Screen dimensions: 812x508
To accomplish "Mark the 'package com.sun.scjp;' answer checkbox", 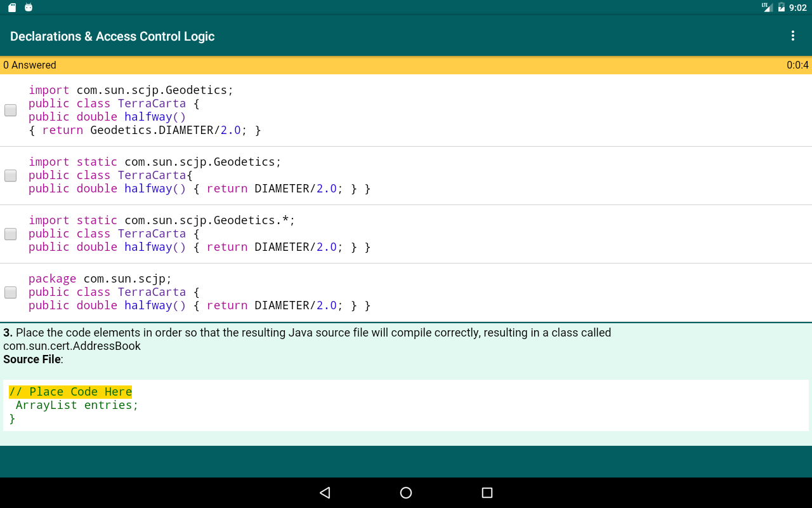I will click(10, 293).
